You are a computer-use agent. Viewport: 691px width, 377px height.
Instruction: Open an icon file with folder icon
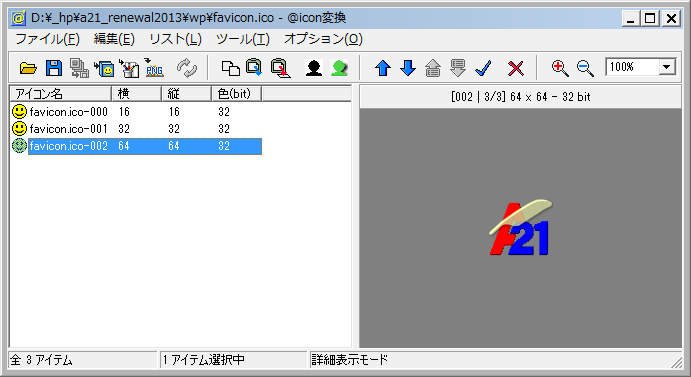[28, 68]
